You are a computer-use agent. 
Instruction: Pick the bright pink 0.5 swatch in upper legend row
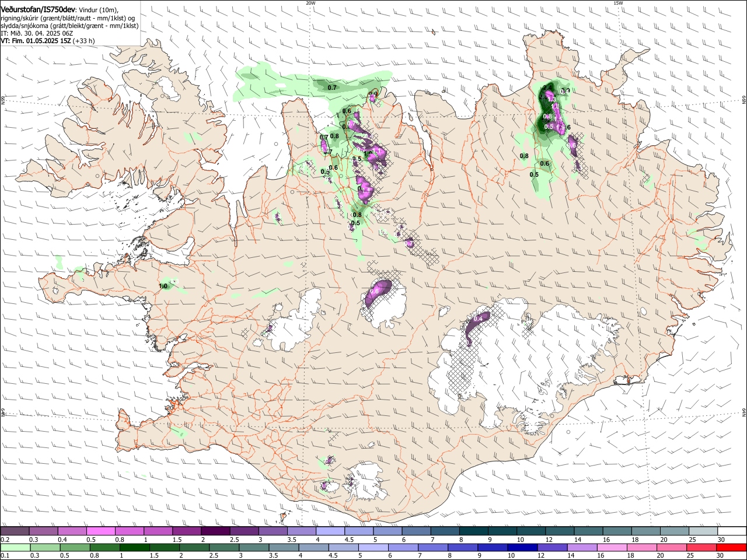(100, 531)
